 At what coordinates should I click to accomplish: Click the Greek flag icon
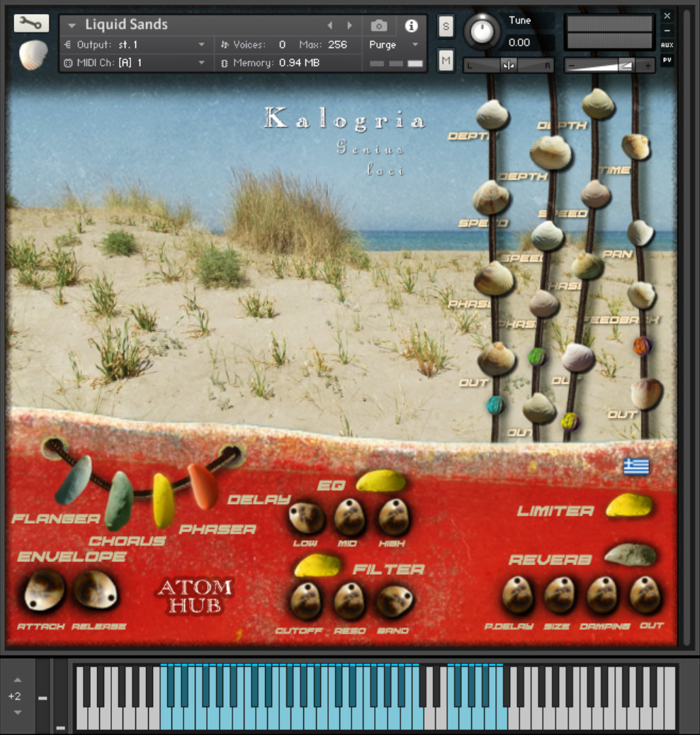[x=636, y=466]
